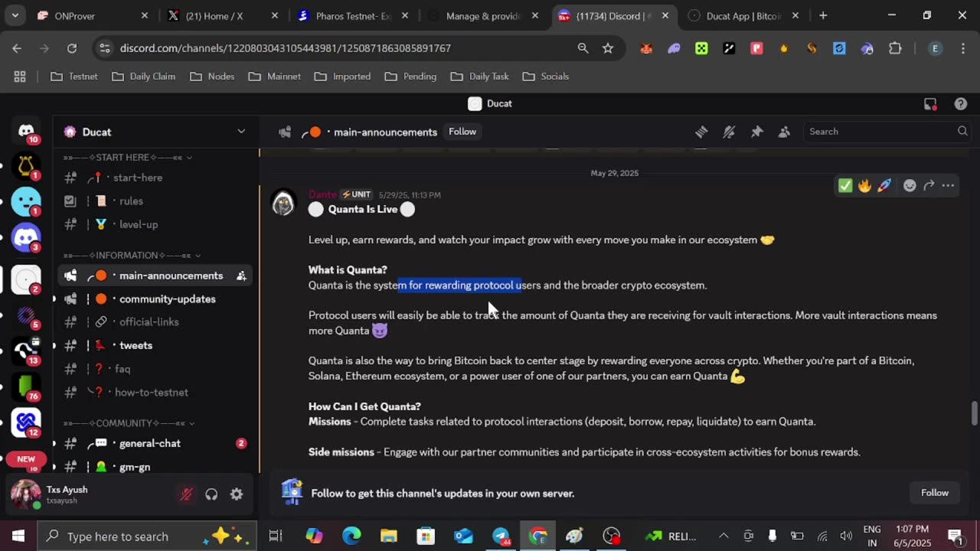Open Windows Start menu

[x=18, y=536]
